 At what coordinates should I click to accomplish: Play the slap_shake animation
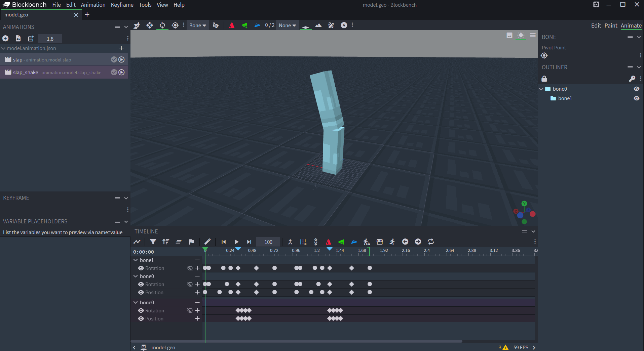pos(121,72)
